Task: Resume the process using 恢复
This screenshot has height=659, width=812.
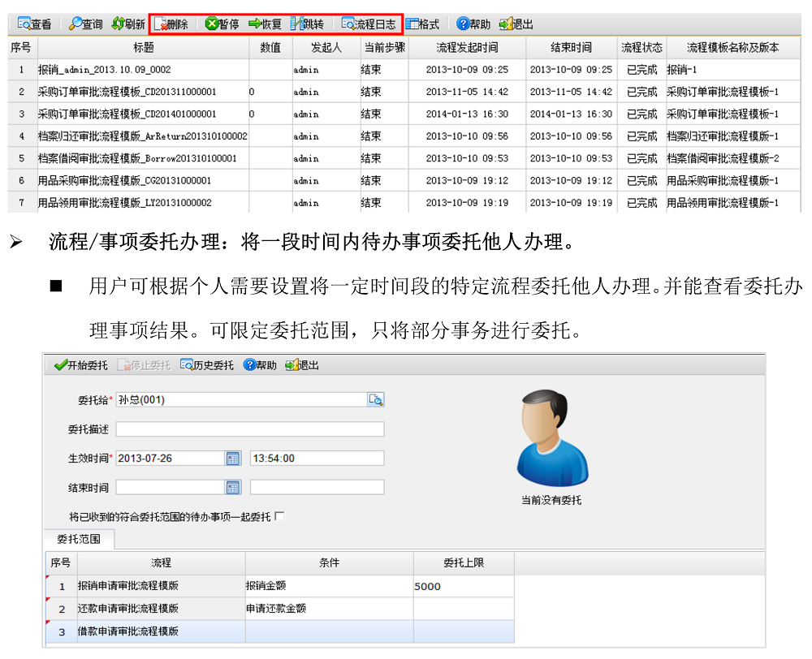Action: tap(265, 24)
